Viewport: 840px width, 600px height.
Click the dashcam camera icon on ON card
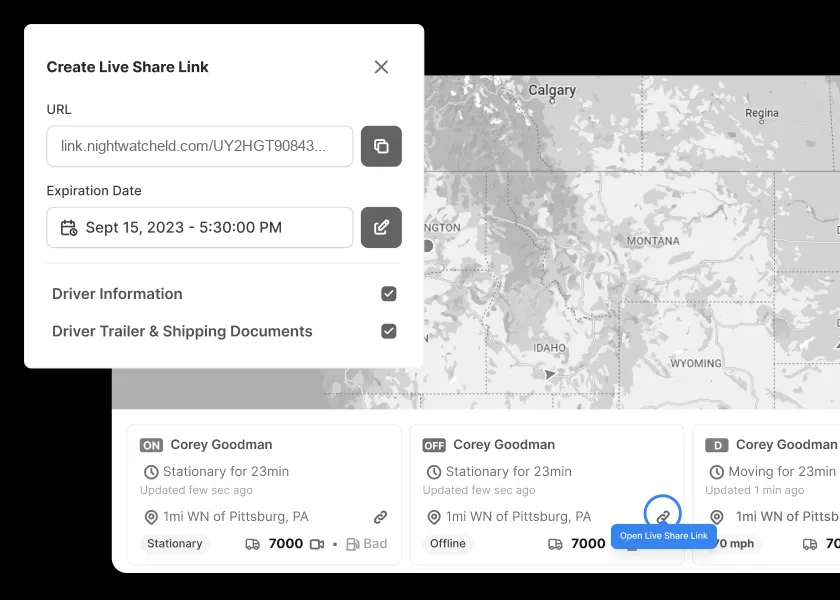tap(317, 544)
